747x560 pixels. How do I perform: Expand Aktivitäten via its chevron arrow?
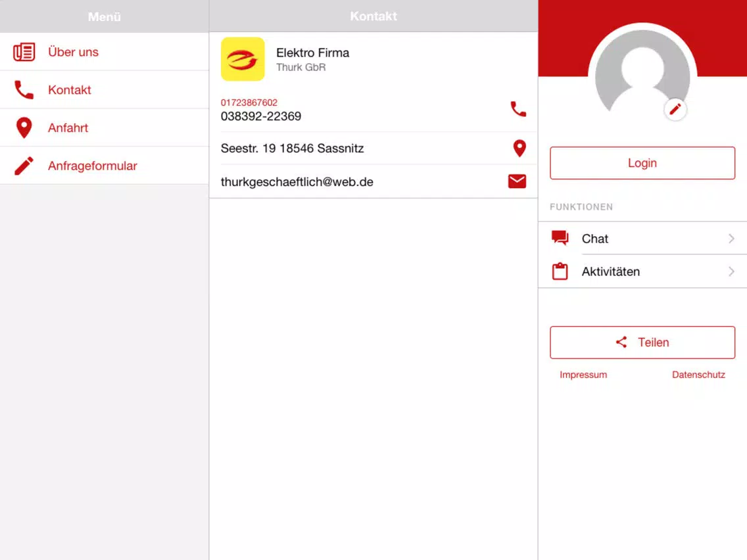click(731, 271)
